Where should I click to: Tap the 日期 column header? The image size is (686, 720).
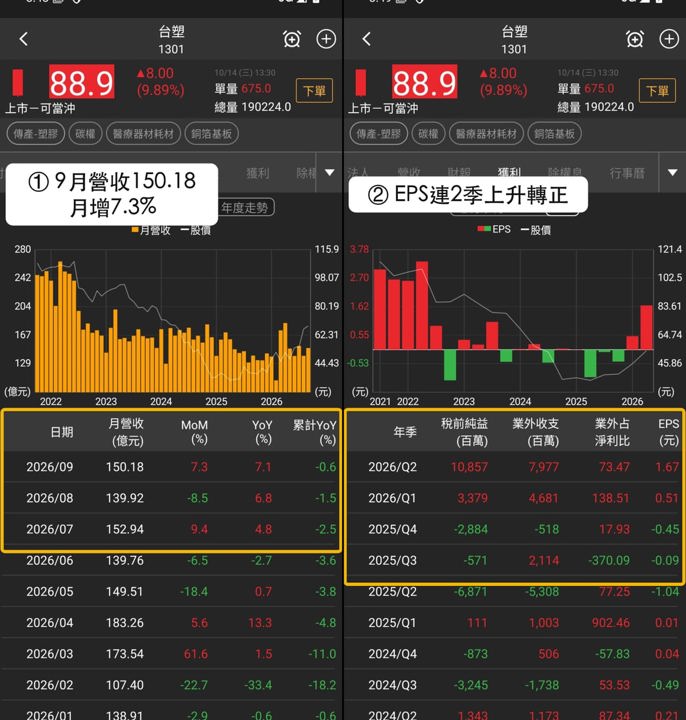62,432
